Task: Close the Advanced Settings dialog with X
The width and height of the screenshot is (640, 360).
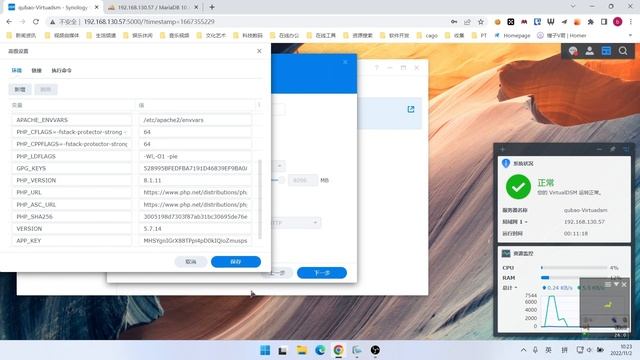Action: tap(259, 51)
